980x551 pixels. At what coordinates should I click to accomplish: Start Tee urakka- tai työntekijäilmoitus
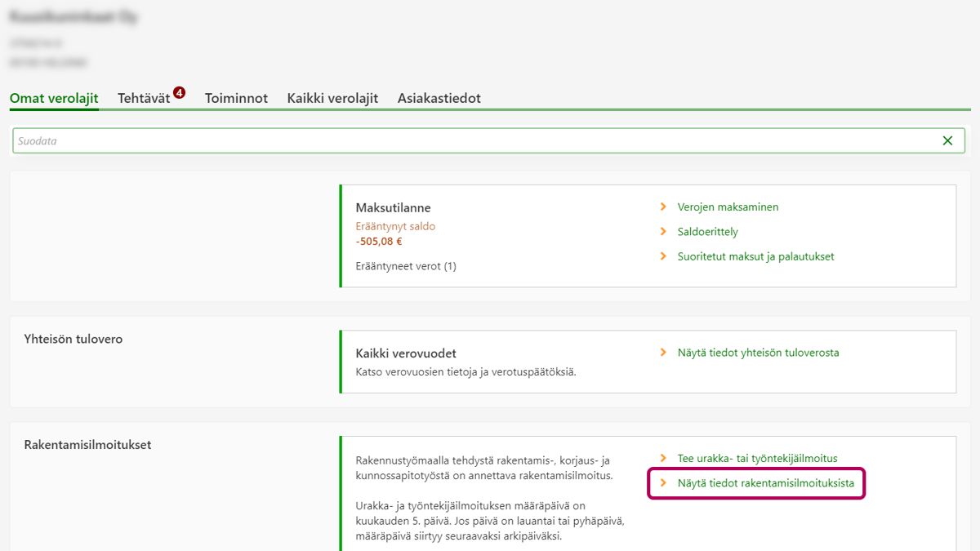point(757,459)
